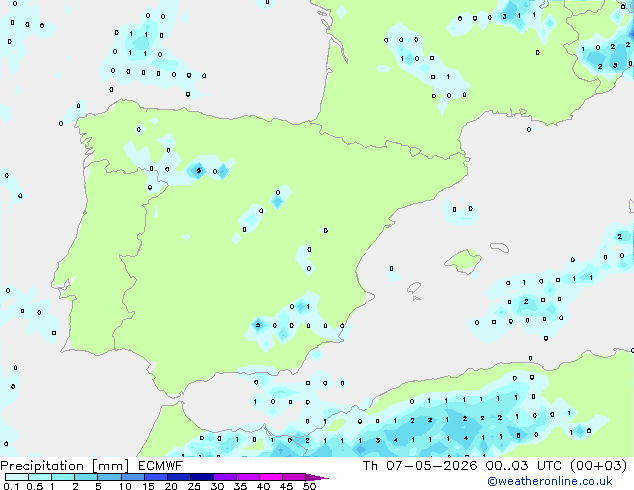Click the 35–40 mm legend color swatch
The image size is (634, 490).
coord(247,477)
